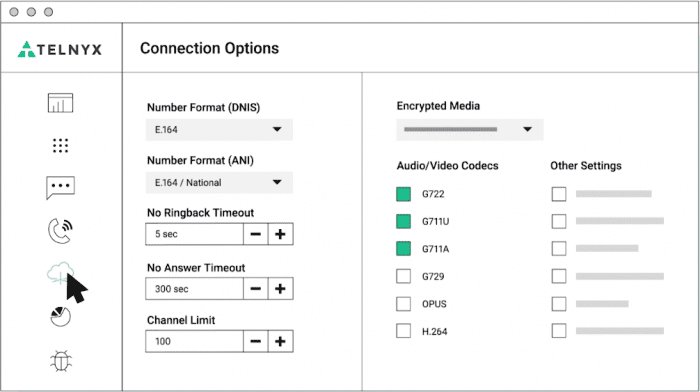The height and width of the screenshot is (392, 700).
Task: Tick the H.264 codec checkbox
Action: pyautogui.click(x=404, y=331)
